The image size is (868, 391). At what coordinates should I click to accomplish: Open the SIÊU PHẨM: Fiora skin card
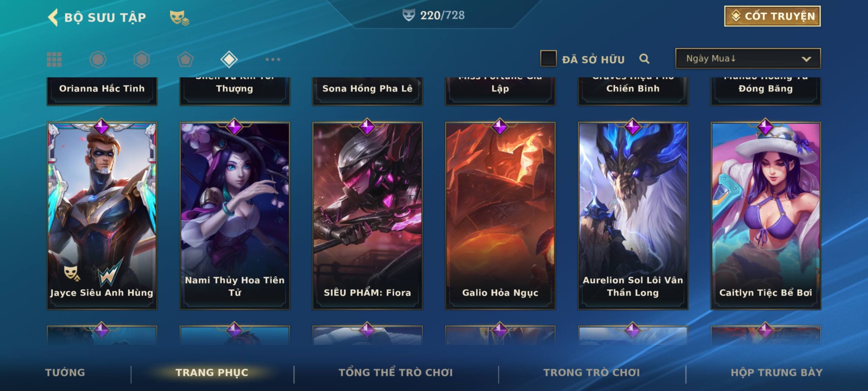pos(367,215)
